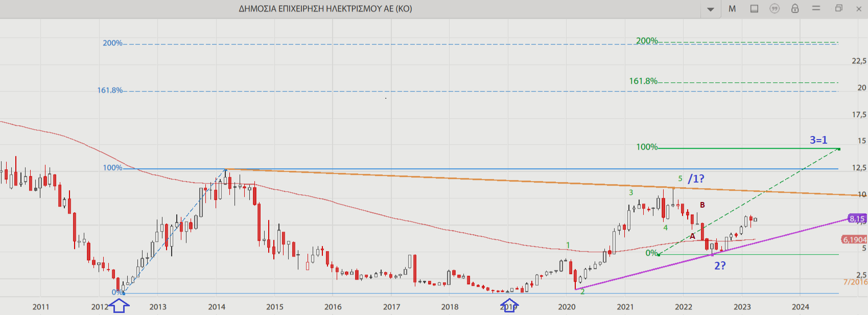This screenshot has height=315, width=868.
Task: Click the 2011 year on time axis
Action: coord(41,307)
